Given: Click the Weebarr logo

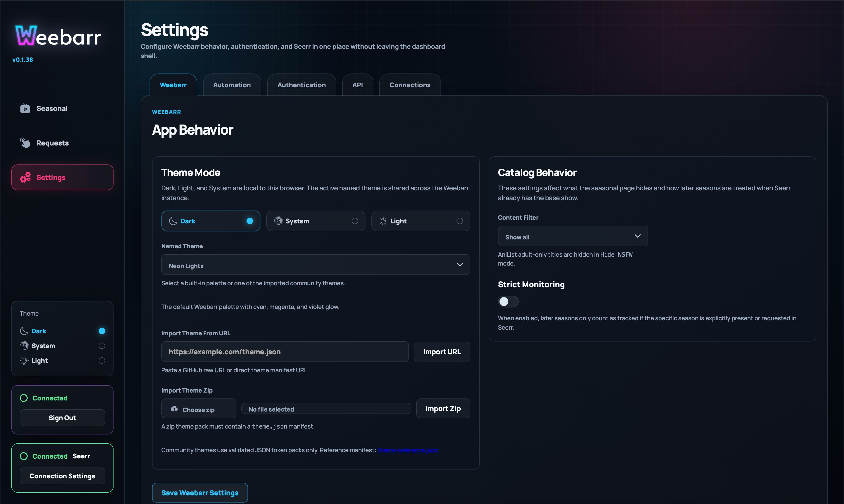Looking at the screenshot, I should pos(58,35).
